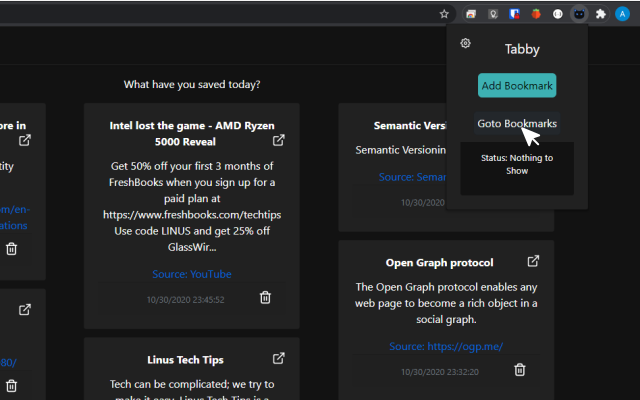The width and height of the screenshot is (640, 400).
Task: Open Source: YouTube link
Action: [x=192, y=274]
